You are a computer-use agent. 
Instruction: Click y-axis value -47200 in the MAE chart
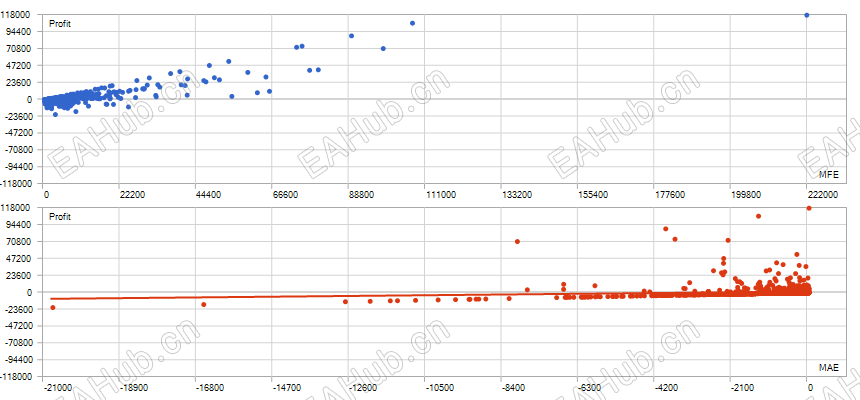20,325
